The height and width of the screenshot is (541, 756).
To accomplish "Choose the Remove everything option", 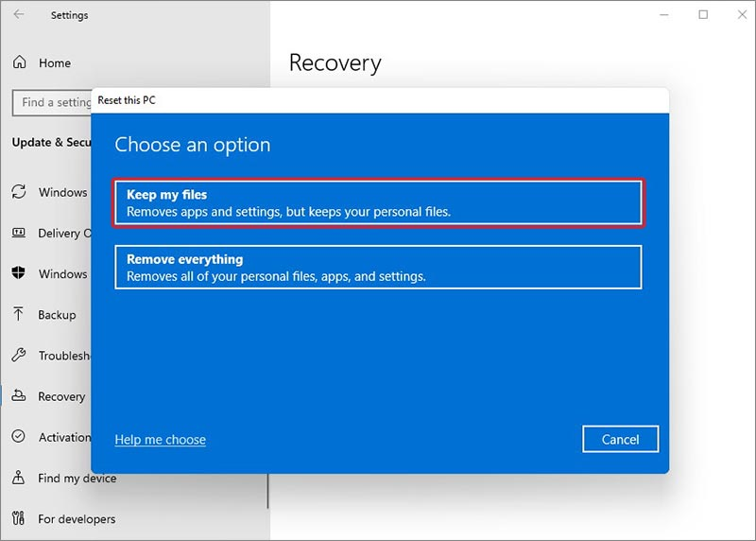I will pyautogui.click(x=378, y=268).
